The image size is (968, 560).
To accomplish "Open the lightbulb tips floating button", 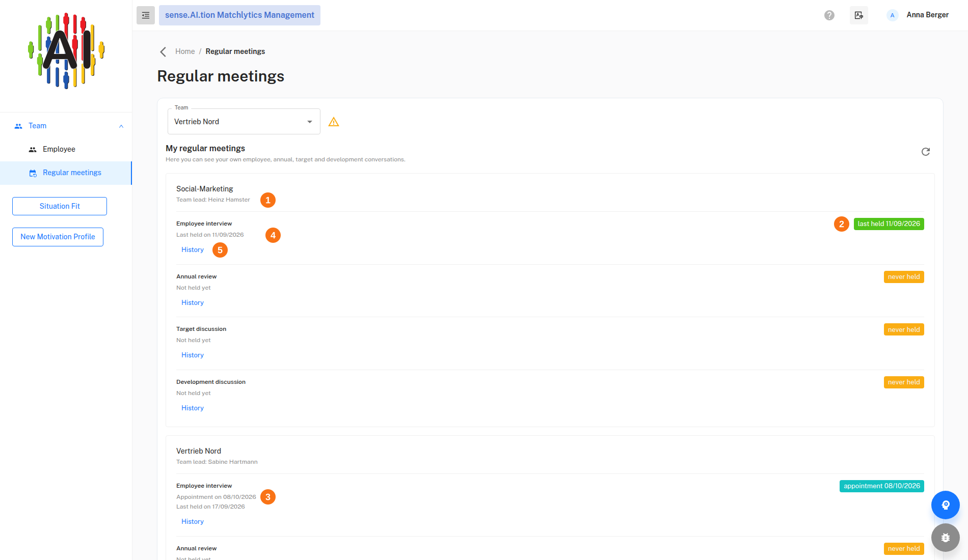I will tap(946, 505).
